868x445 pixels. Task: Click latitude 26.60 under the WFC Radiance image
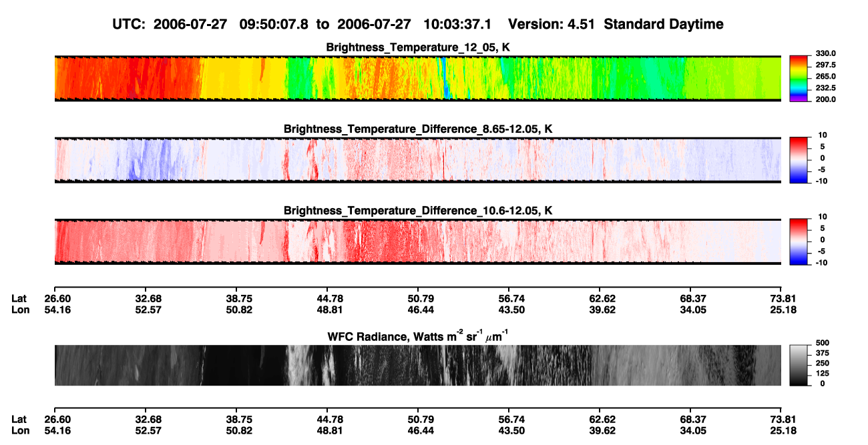[57, 420]
